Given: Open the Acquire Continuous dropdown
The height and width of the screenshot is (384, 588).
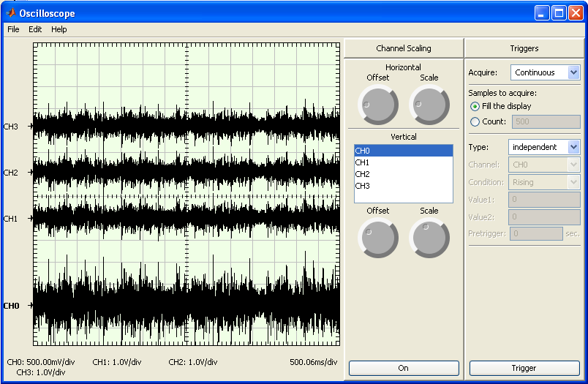Looking at the screenshot, I should (x=546, y=72).
